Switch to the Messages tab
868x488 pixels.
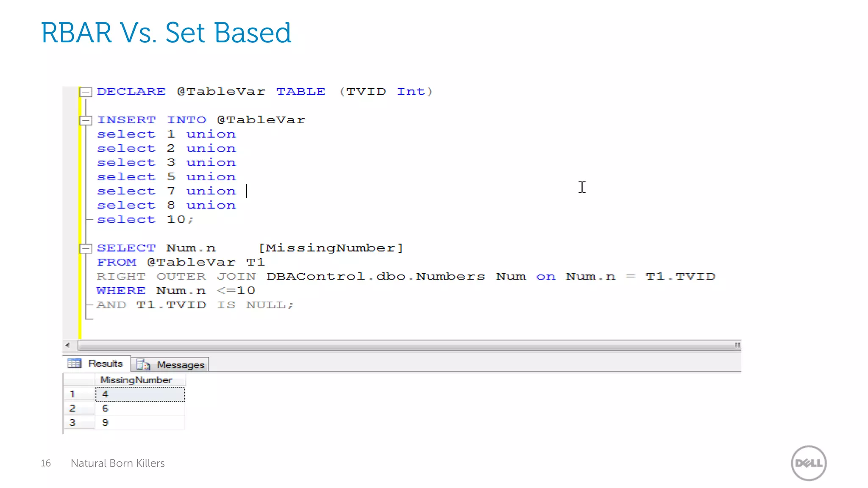181,365
